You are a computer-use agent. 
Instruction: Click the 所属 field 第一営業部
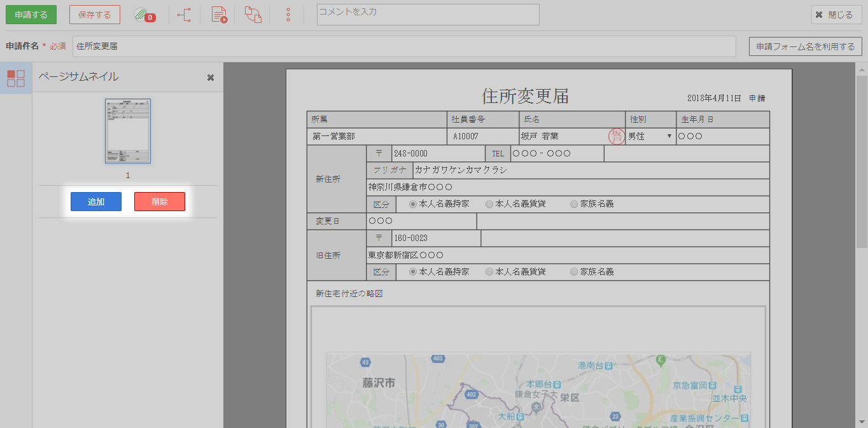[x=377, y=136]
